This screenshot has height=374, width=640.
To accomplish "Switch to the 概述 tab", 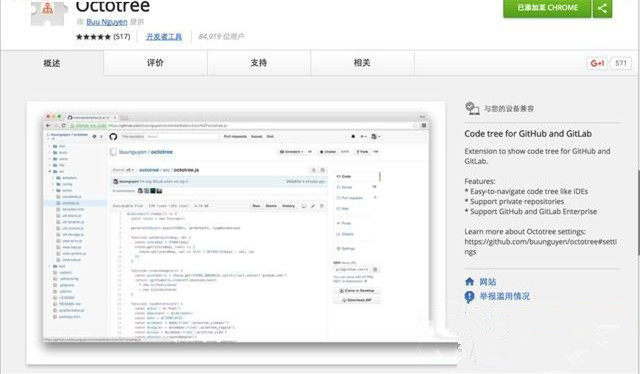I will (52, 63).
